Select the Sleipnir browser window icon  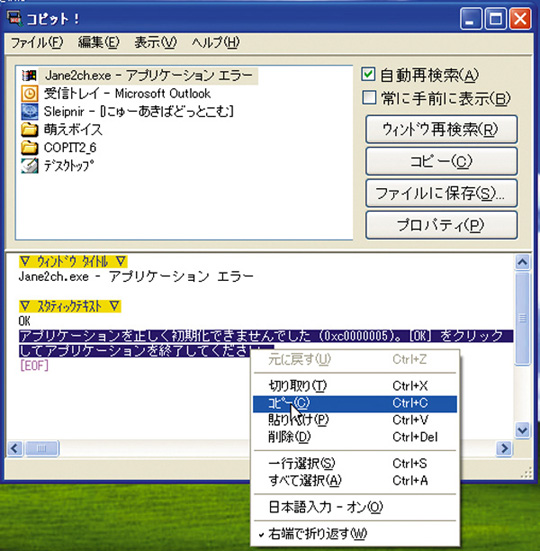click(30, 112)
